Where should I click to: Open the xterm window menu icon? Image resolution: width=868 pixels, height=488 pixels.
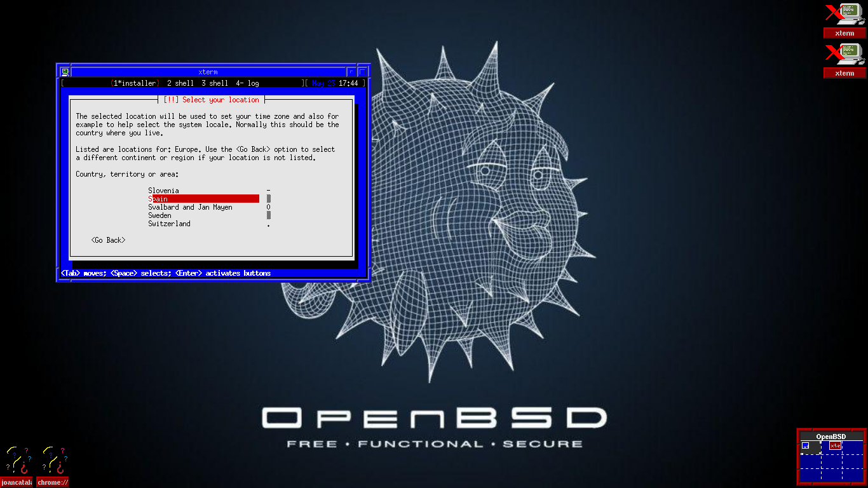[65, 72]
